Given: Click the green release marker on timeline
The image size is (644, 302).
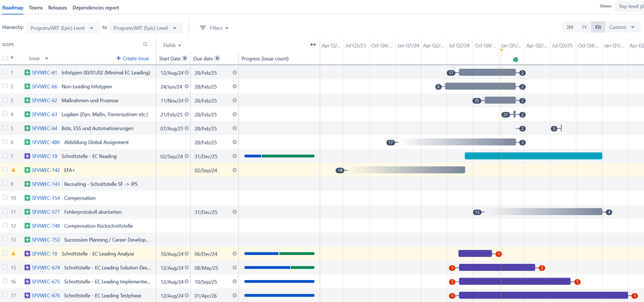Looking at the screenshot, I should coord(516,59).
